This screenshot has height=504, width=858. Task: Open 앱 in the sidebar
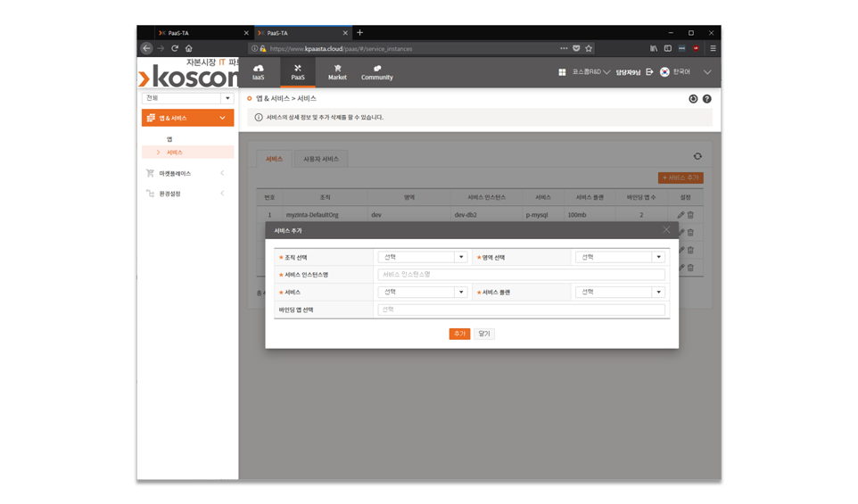point(169,139)
